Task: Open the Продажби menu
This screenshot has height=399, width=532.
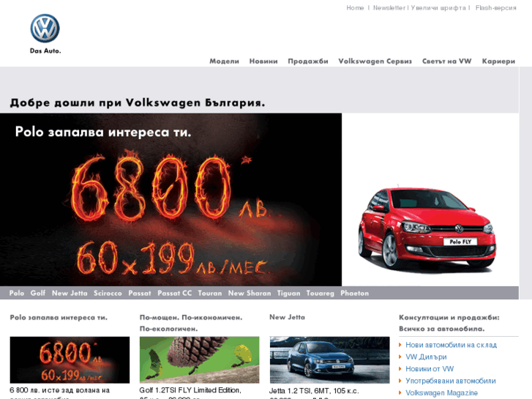Action: [x=308, y=61]
